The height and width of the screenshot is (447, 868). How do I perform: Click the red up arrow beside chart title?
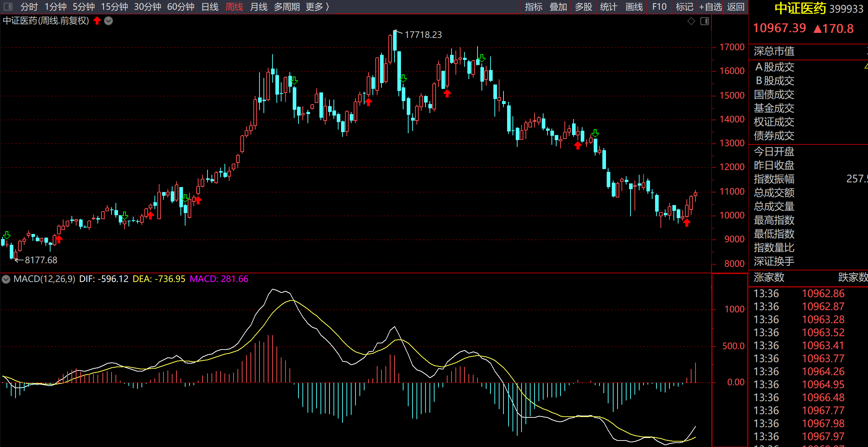tap(97, 21)
